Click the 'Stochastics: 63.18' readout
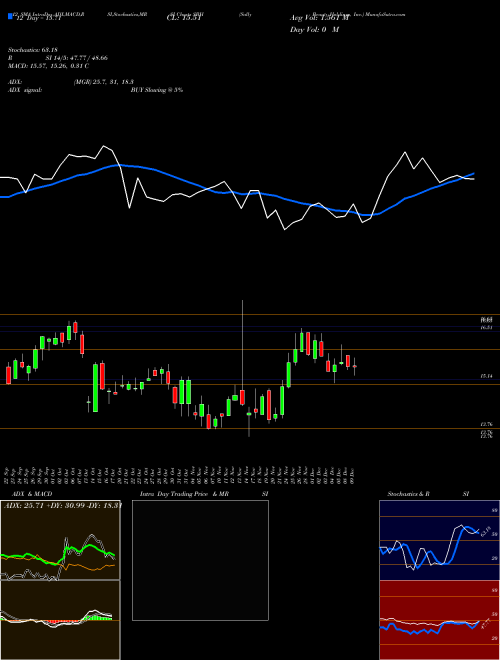This screenshot has height=660, width=500. click(33, 50)
